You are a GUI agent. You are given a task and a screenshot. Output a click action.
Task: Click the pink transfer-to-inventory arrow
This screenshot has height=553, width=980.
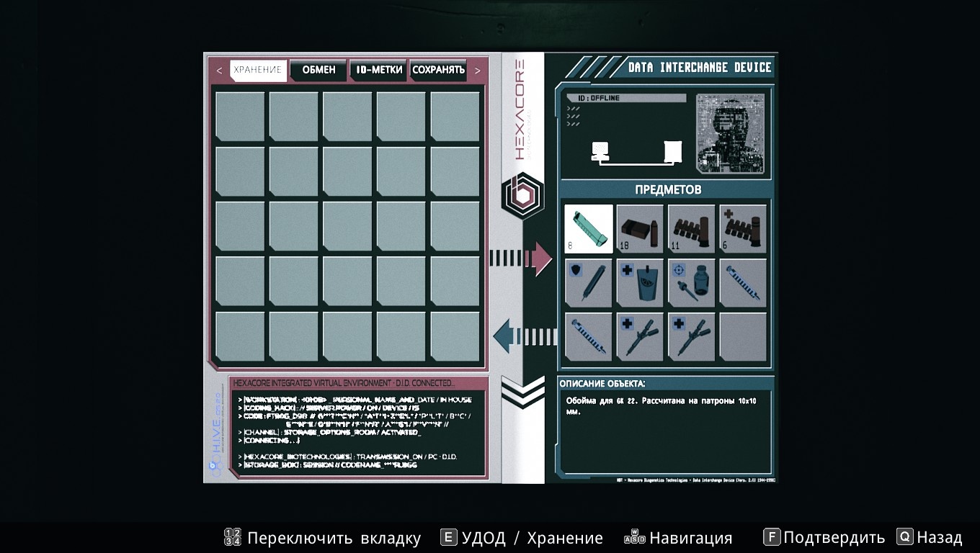[521, 258]
